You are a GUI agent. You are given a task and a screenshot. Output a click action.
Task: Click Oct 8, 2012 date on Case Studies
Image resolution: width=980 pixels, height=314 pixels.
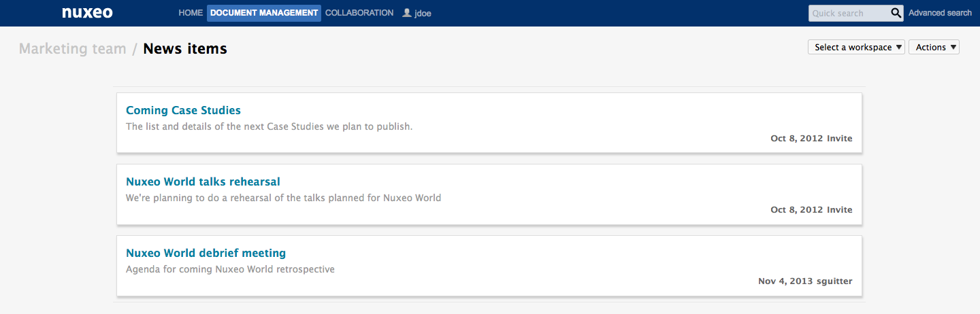pos(797,138)
